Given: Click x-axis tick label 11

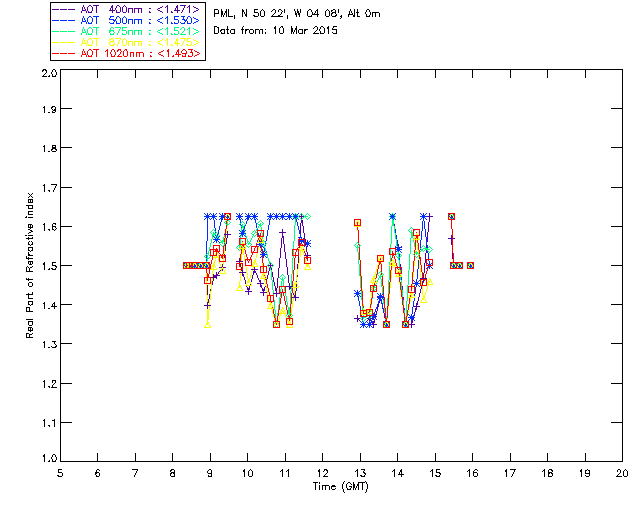Looking at the screenshot, I should [x=285, y=473].
